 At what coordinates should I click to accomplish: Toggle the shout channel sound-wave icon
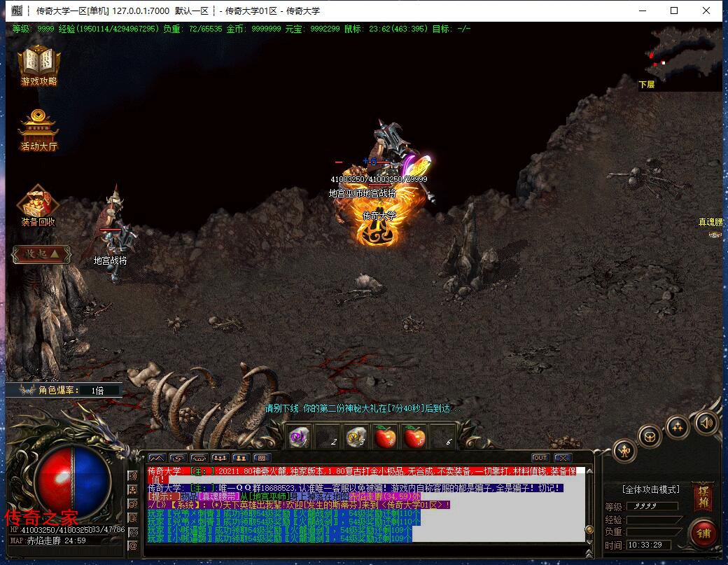pyautogui.click(x=133, y=475)
